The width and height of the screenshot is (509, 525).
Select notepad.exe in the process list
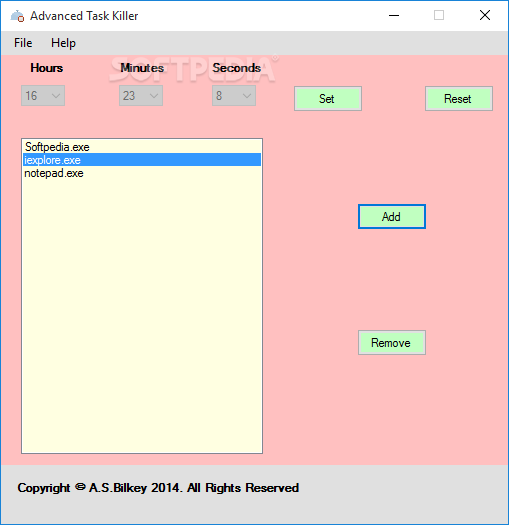tap(142, 173)
